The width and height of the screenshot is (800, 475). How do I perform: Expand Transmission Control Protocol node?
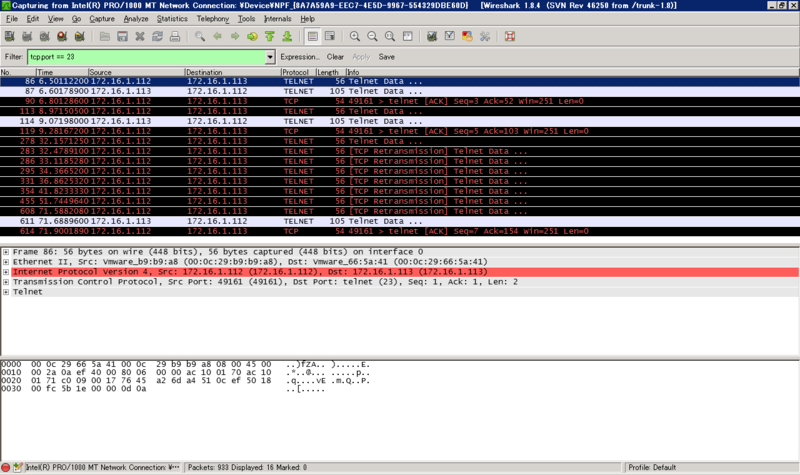[x=6, y=282]
